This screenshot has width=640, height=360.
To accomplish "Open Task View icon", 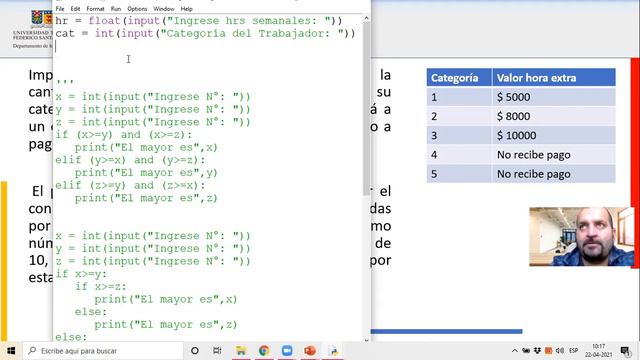I will coord(217,351).
